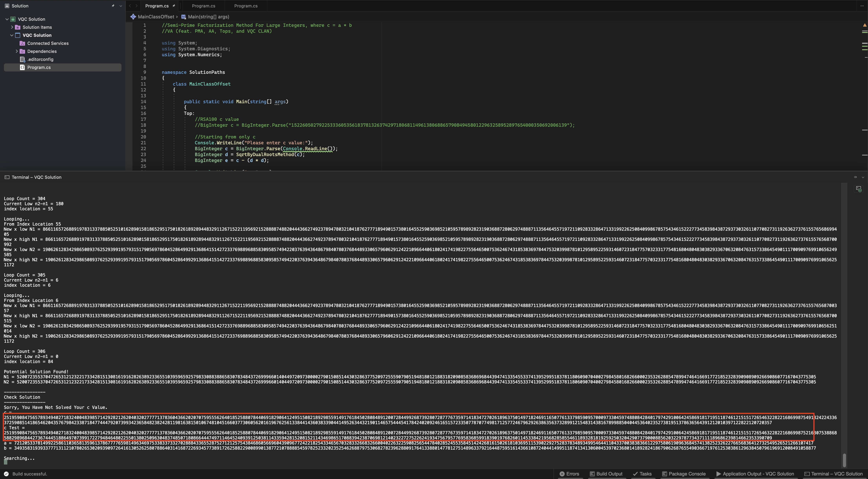
Task: Click "class MainClassOffset" on line 11
Action: click(x=201, y=84)
